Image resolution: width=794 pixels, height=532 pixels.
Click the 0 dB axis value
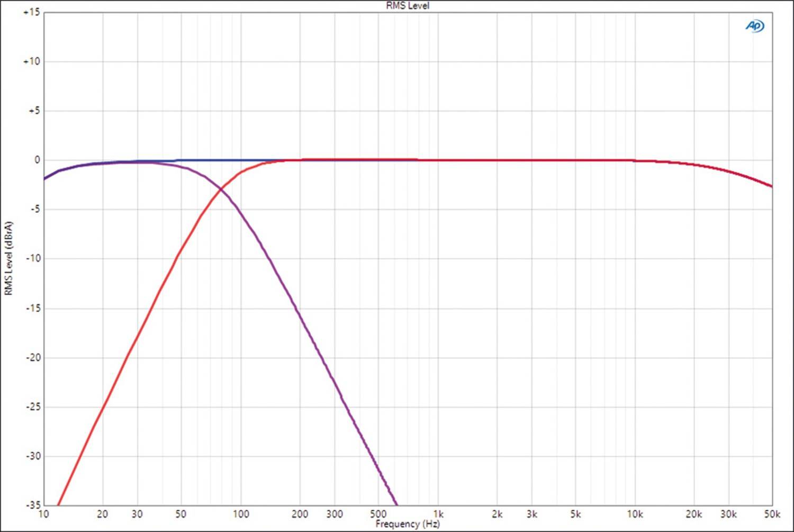pyautogui.click(x=37, y=160)
